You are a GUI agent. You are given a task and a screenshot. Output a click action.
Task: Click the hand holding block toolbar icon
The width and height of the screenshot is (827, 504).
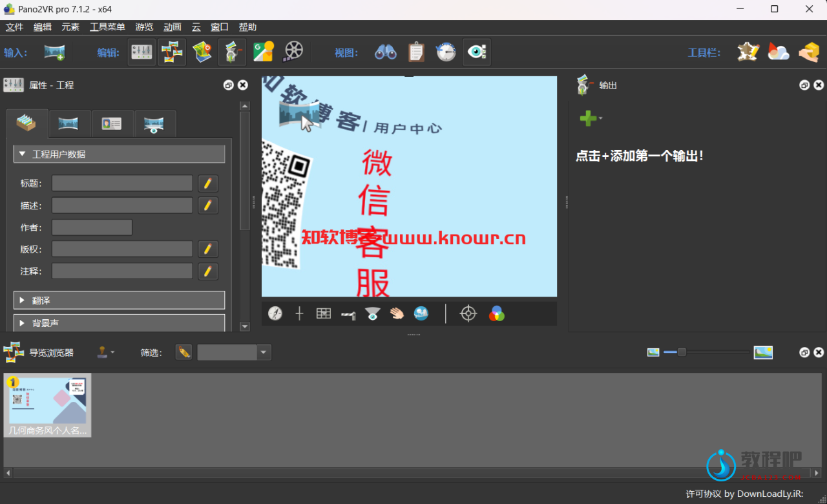(x=809, y=52)
